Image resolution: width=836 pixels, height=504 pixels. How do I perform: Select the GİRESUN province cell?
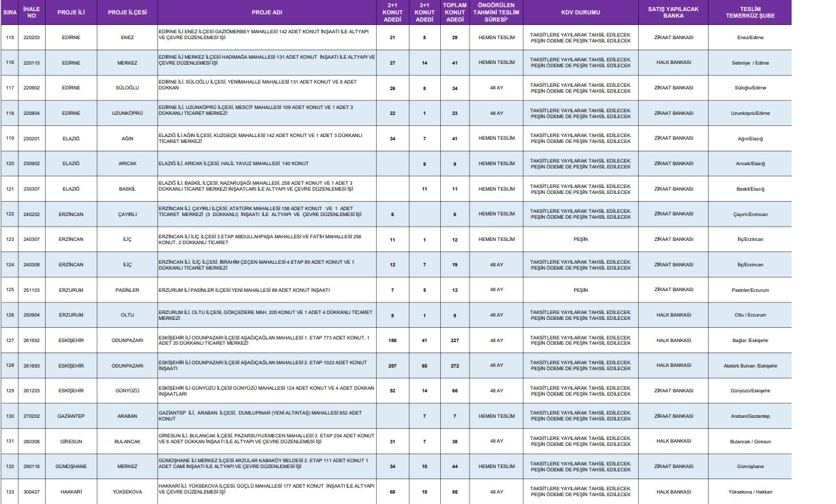tap(71, 441)
